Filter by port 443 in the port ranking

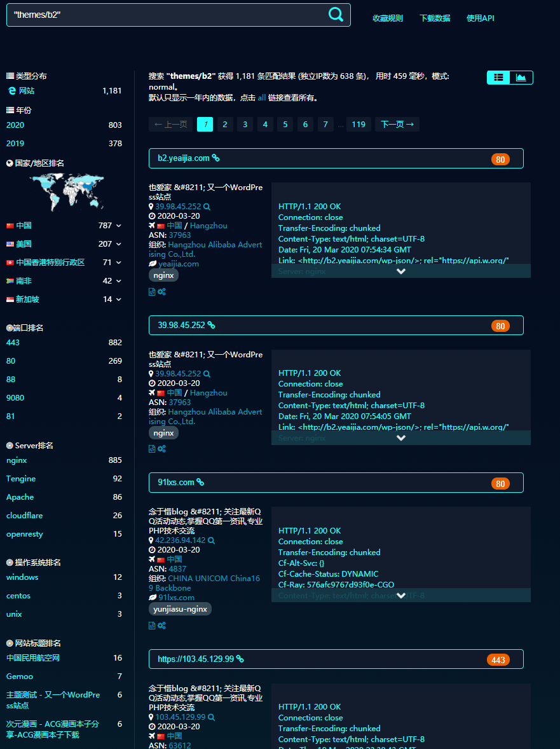(13, 343)
